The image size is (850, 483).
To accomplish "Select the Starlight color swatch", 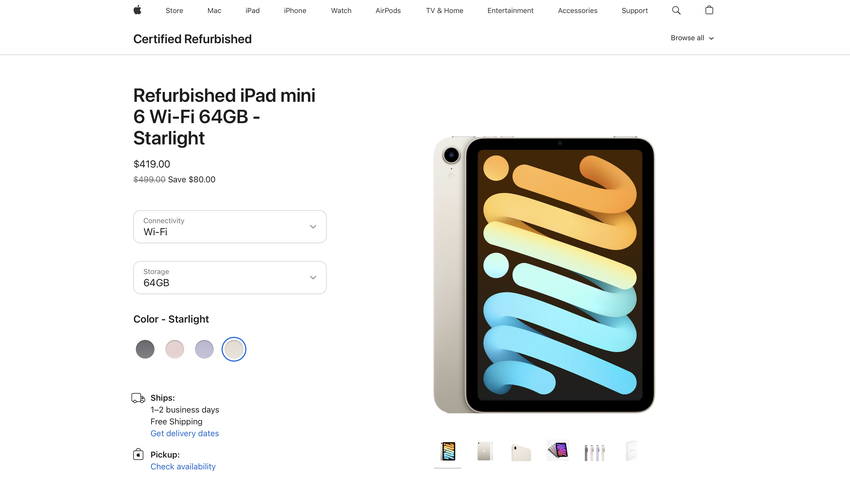I will click(234, 349).
